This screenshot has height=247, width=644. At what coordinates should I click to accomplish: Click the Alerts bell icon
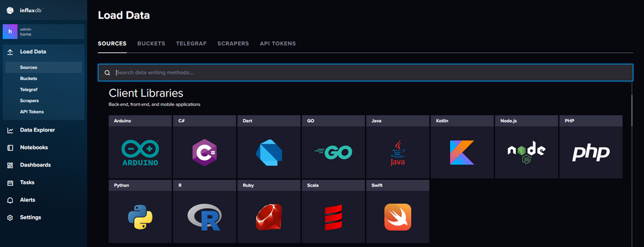[10, 200]
